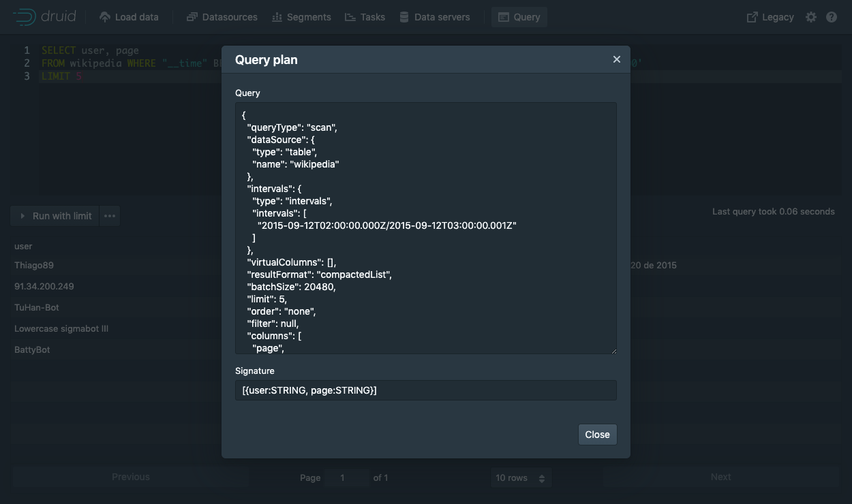Click the page number input

(348, 477)
